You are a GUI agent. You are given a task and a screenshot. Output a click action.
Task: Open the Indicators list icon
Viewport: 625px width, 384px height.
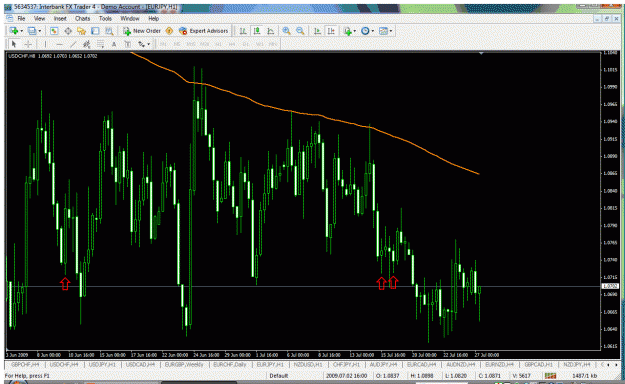click(x=348, y=31)
